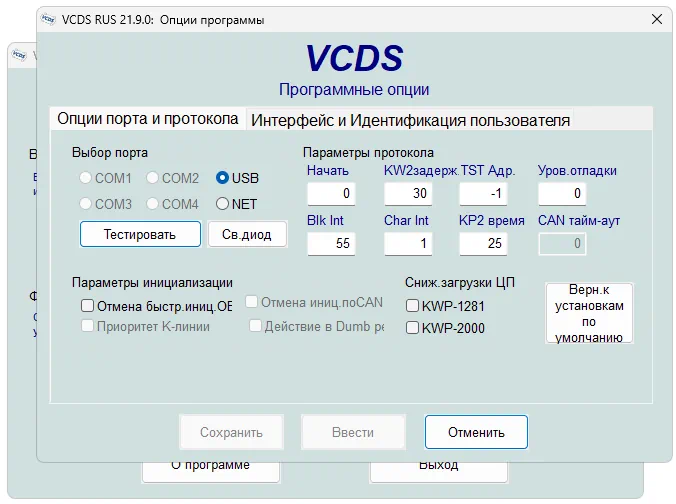
Task: Click the Сохранить button
Action: click(x=232, y=432)
